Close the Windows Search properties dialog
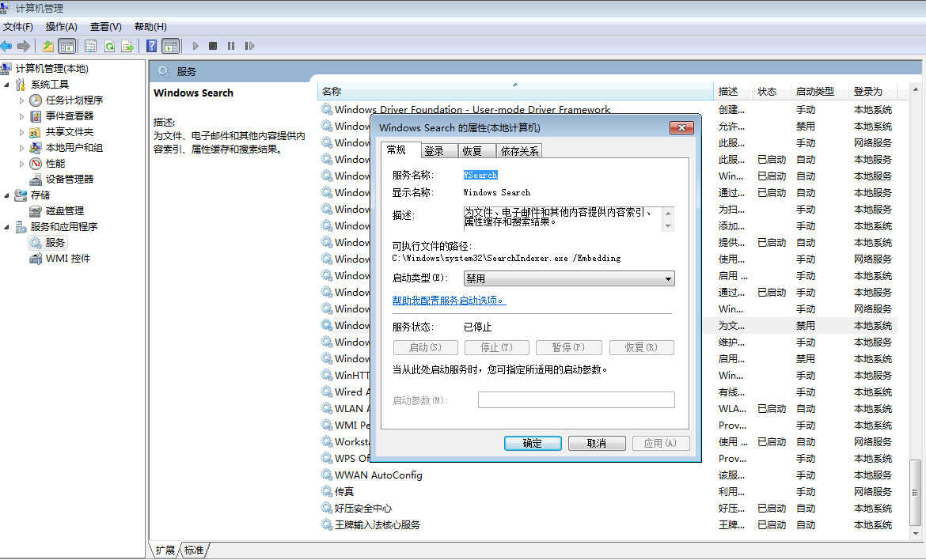 coord(681,127)
